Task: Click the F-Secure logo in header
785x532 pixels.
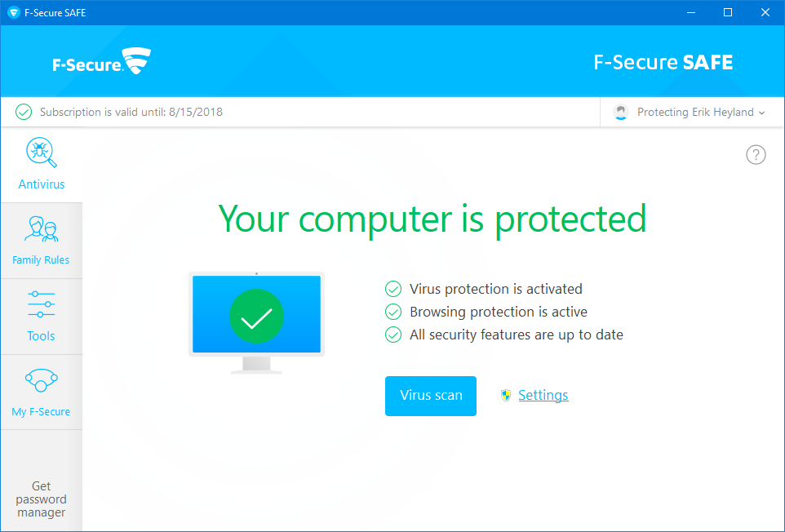Action: (x=102, y=62)
